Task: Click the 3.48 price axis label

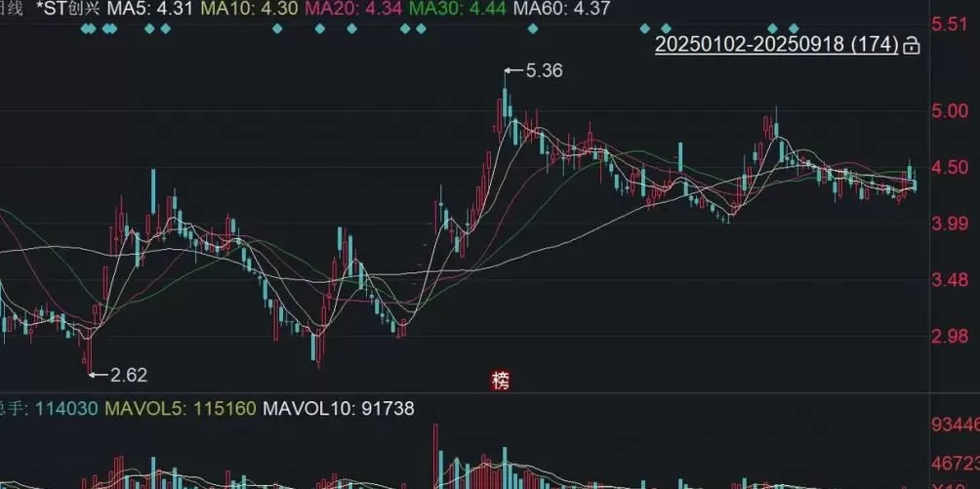Action: click(x=950, y=281)
